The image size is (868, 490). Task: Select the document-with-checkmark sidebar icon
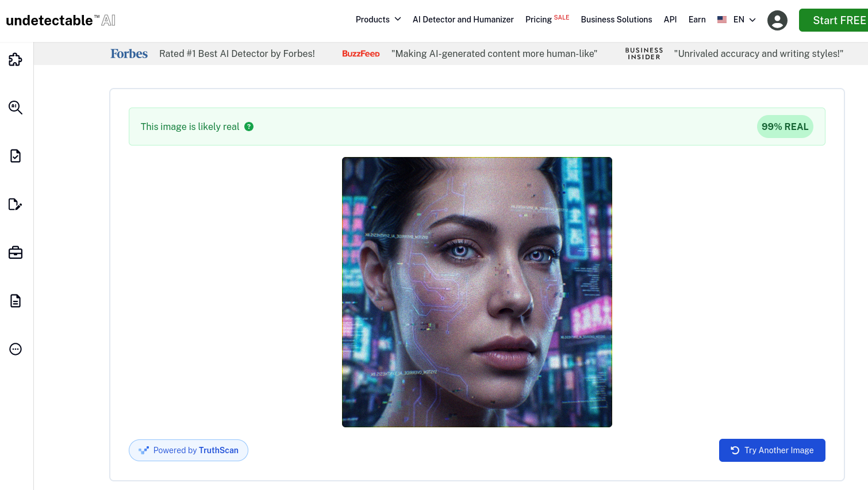tap(15, 156)
